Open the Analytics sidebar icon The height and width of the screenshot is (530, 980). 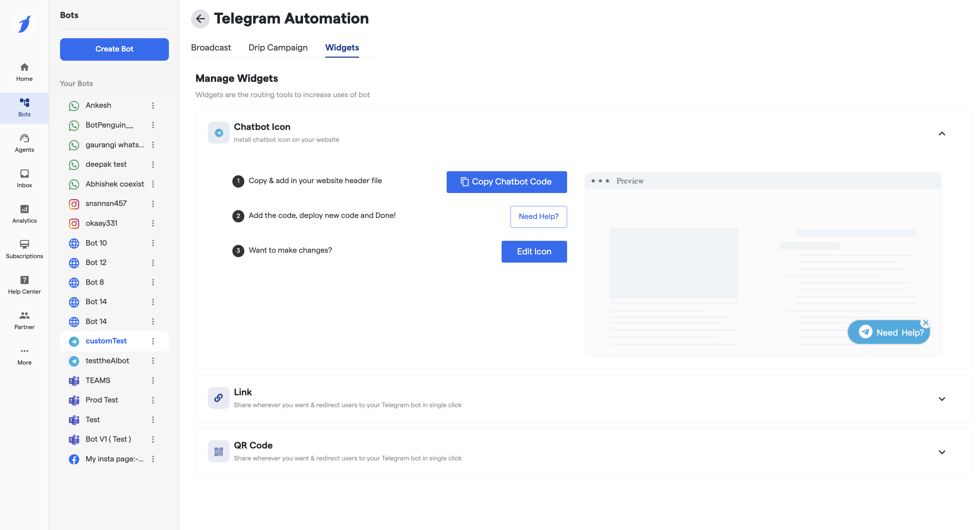tap(24, 214)
